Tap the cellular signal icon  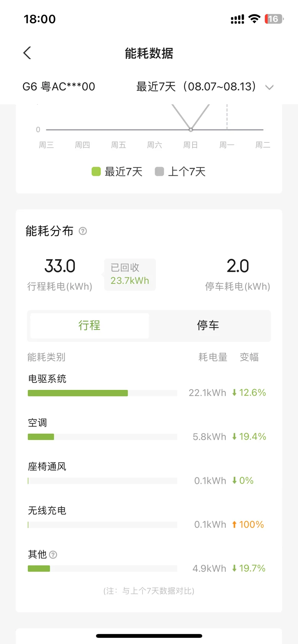237,19
